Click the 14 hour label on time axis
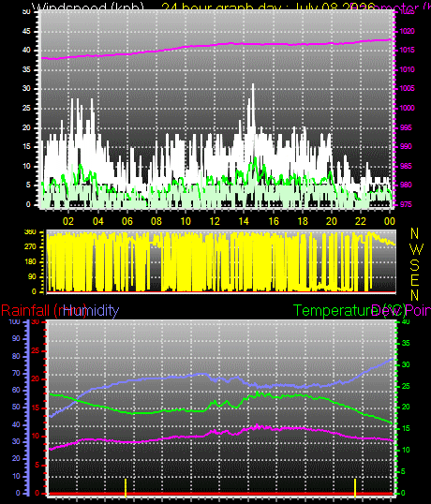Image resolution: width=431 pixels, height=504 pixels. point(244,221)
